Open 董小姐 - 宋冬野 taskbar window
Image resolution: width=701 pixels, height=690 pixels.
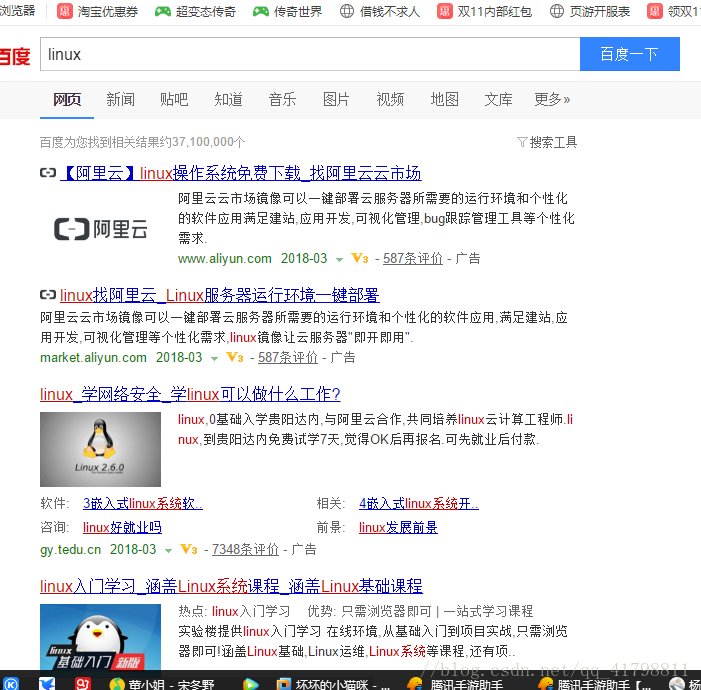162,684
